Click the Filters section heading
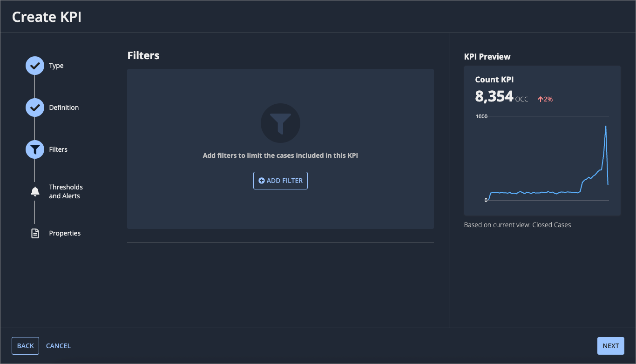 [x=143, y=55]
